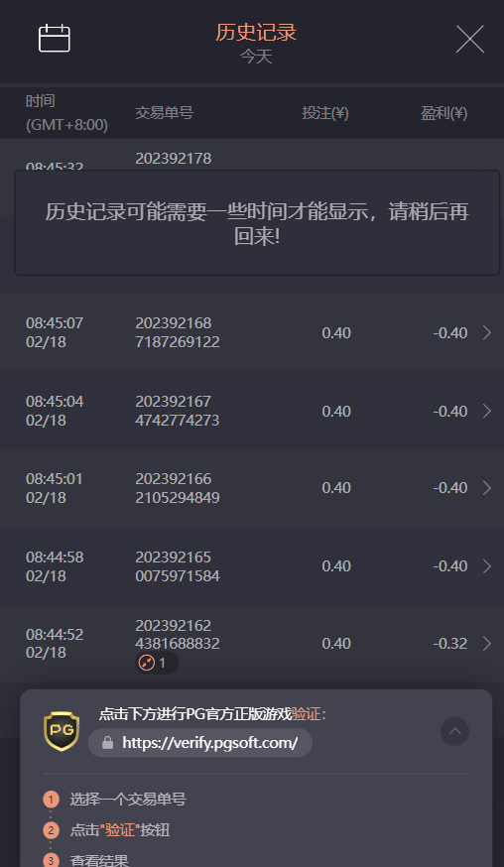Select transaction number 2023921687187269122
The height and width of the screenshot is (867, 504).
click(177, 332)
